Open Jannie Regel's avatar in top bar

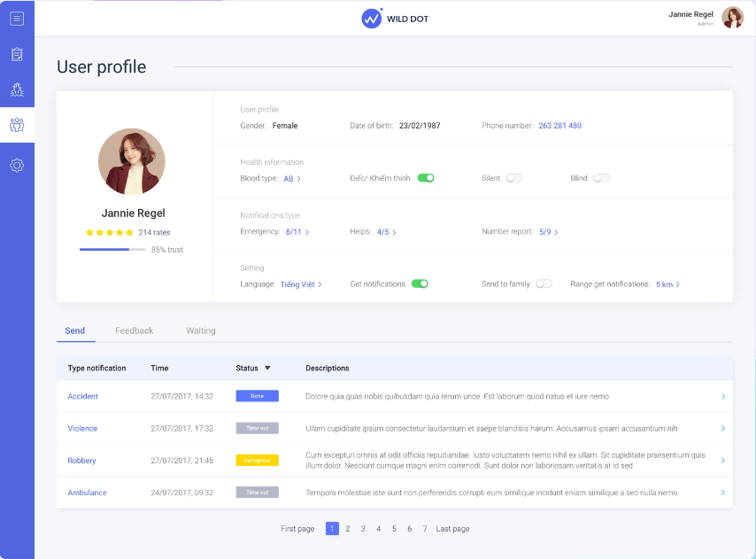click(x=733, y=18)
